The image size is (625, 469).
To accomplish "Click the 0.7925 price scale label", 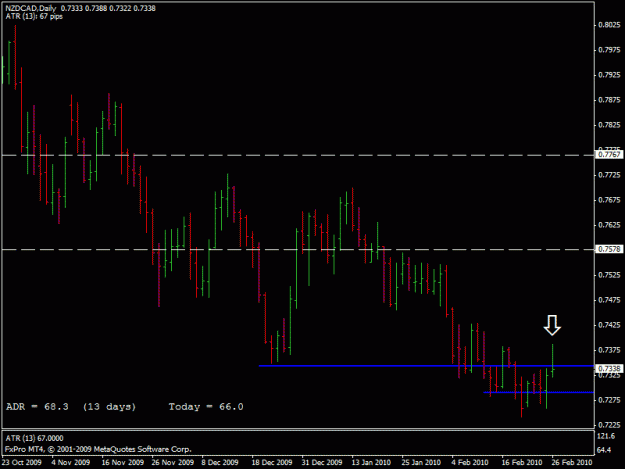I will click(x=609, y=75).
